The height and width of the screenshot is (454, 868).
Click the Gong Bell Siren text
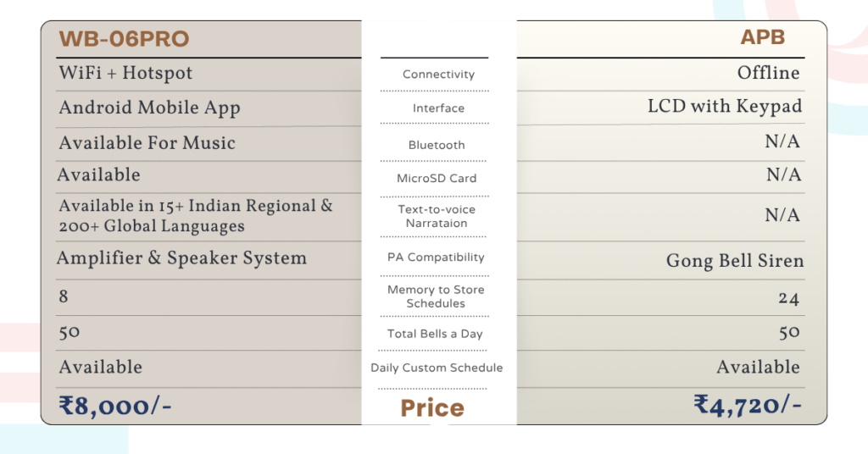[735, 261]
